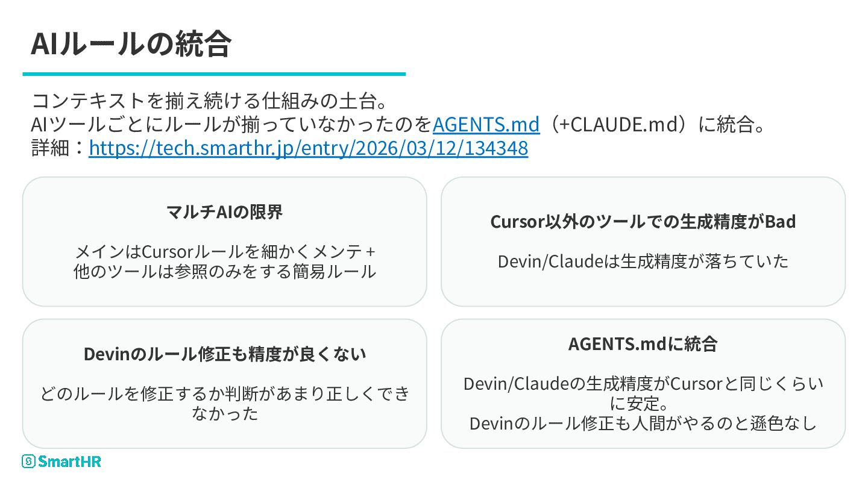Select the Devinのルール修正も人間がやるのと遜色なし line
Screen dimensions: 868x488
click(643, 423)
